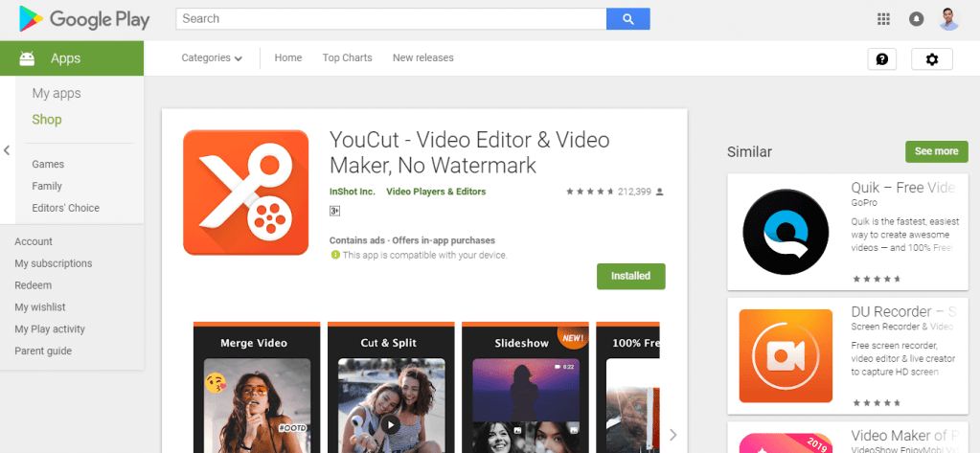Click the 3+ content rating badge
Screen dimensions: 980x453
(x=334, y=211)
